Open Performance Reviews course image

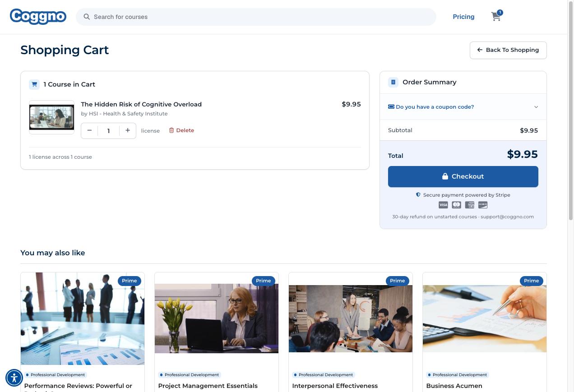point(83,318)
